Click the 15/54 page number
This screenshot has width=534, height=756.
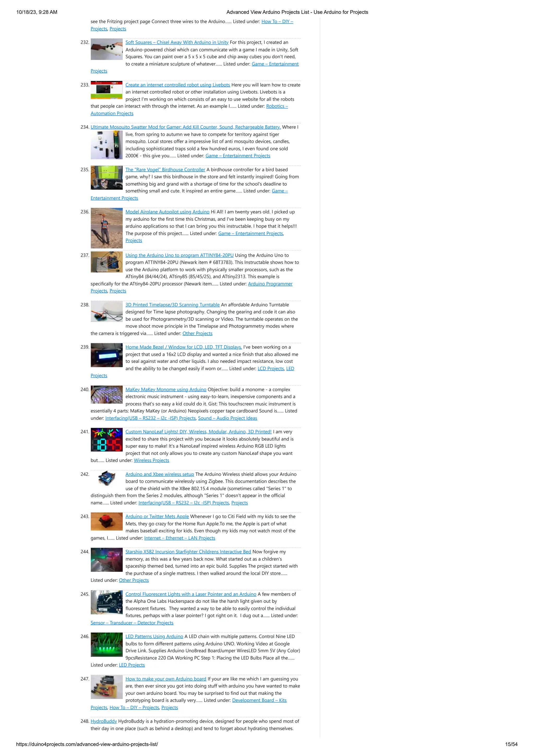point(511,744)
